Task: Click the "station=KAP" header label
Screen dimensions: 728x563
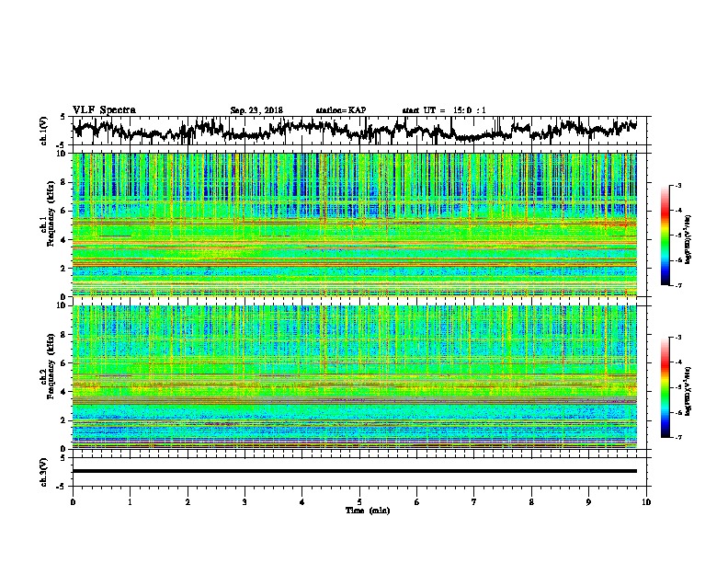Action: [341, 110]
